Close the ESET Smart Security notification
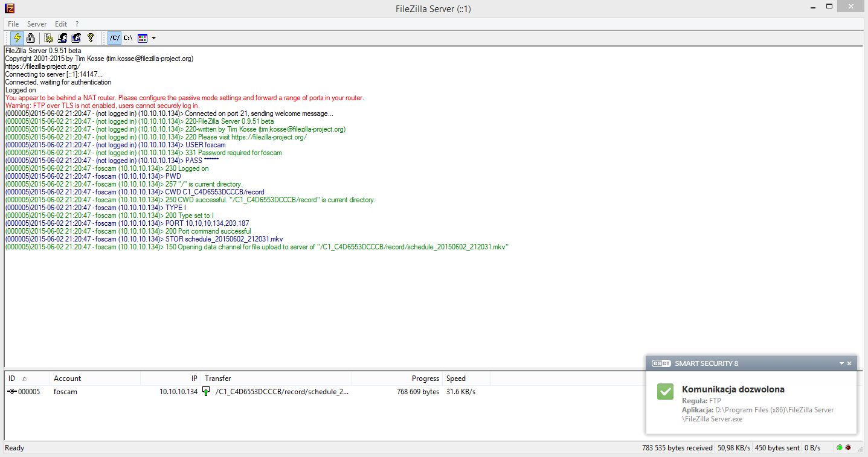The height and width of the screenshot is (457, 868). 849,363
